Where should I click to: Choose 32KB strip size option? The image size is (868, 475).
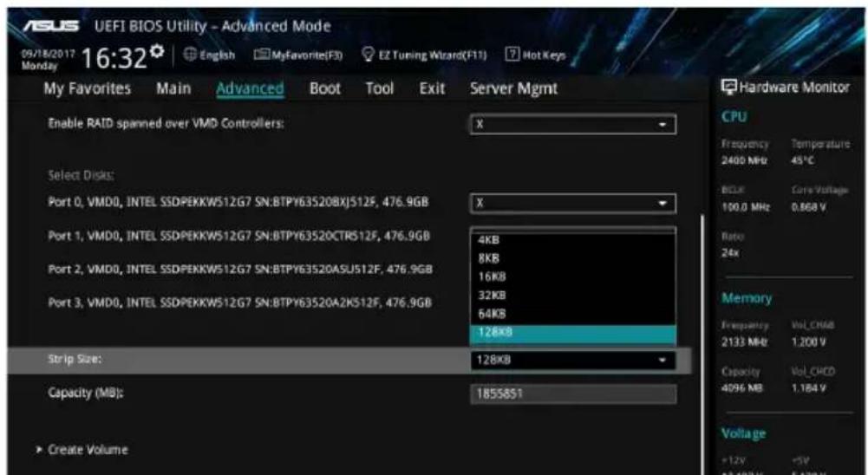[x=573, y=295]
